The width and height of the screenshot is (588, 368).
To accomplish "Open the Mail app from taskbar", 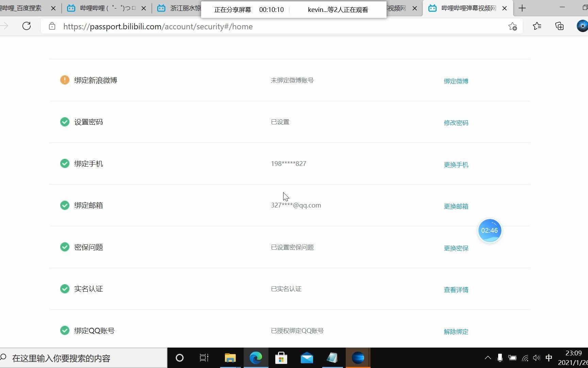I will point(307,358).
